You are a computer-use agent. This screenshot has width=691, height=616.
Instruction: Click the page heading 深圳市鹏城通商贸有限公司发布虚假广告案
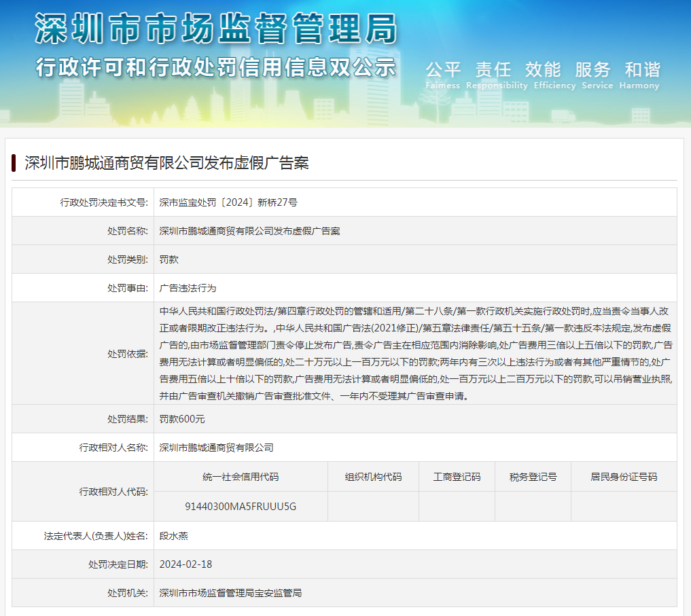tap(166, 163)
